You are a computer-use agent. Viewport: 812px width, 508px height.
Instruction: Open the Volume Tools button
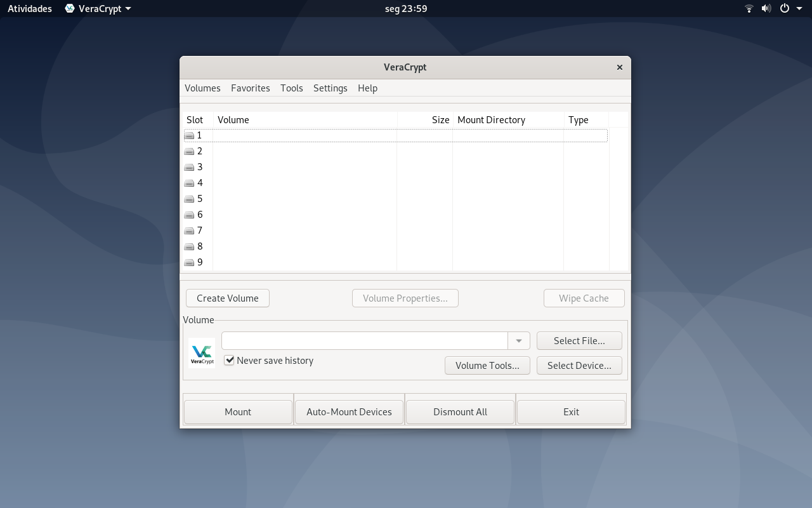(487, 366)
